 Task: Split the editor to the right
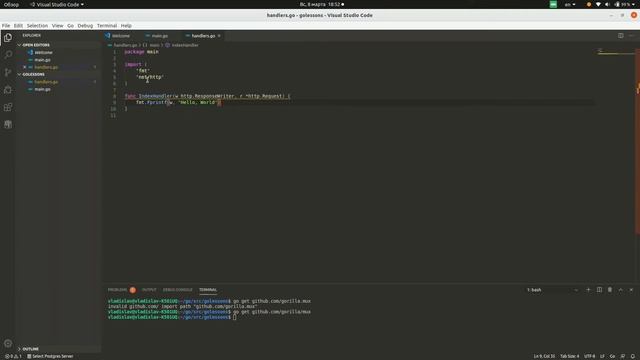620,36
